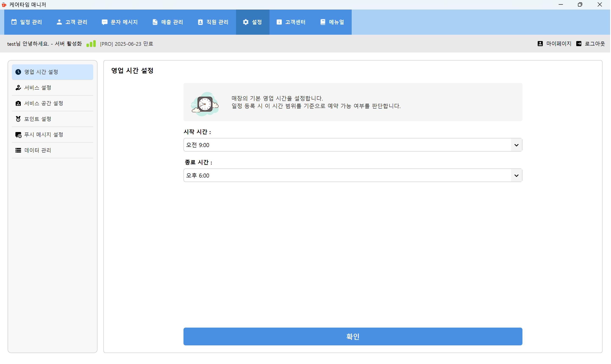The width and height of the screenshot is (611, 364).
Task: Click the 설정 gear icon
Action: [245, 22]
